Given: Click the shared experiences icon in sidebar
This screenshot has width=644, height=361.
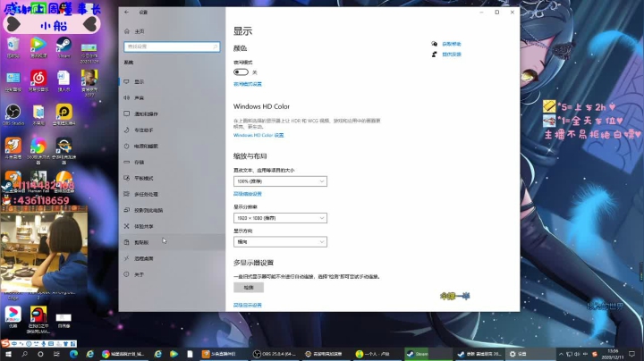Looking at the screenshot, I should point(126,226).
